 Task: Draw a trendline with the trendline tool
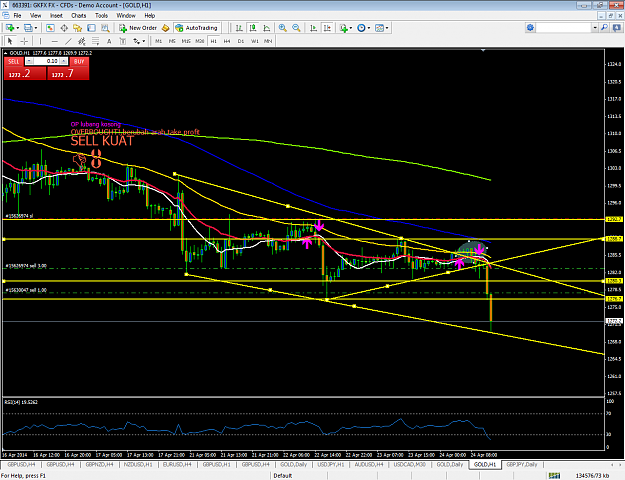68,41
